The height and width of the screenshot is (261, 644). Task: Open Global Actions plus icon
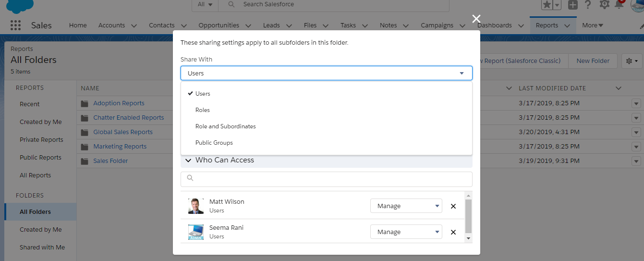tap(572, 5)
